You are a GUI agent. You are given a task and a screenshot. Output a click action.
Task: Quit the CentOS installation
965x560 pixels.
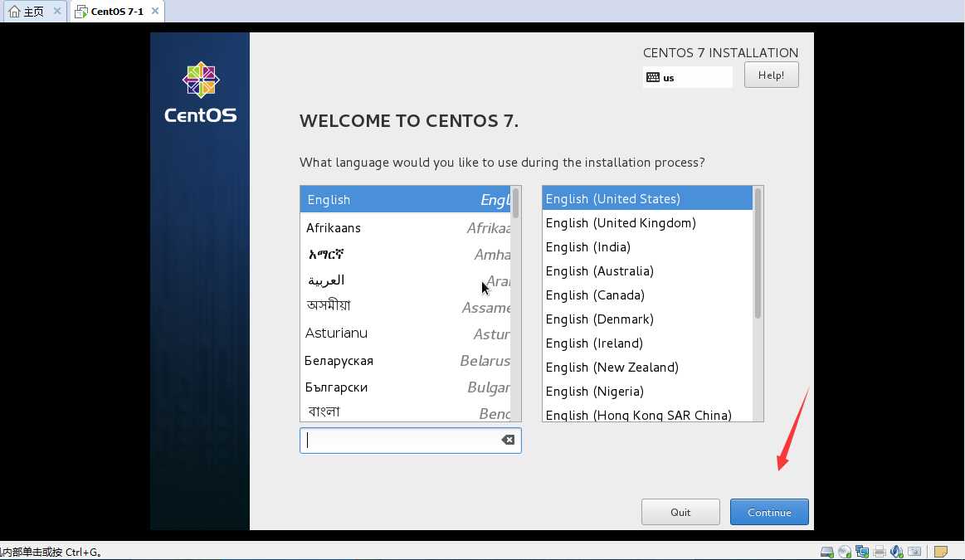pos(680,512)
